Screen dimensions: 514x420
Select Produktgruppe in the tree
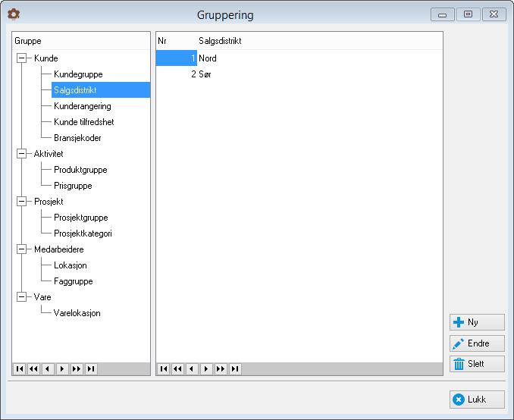coord(80,170)
